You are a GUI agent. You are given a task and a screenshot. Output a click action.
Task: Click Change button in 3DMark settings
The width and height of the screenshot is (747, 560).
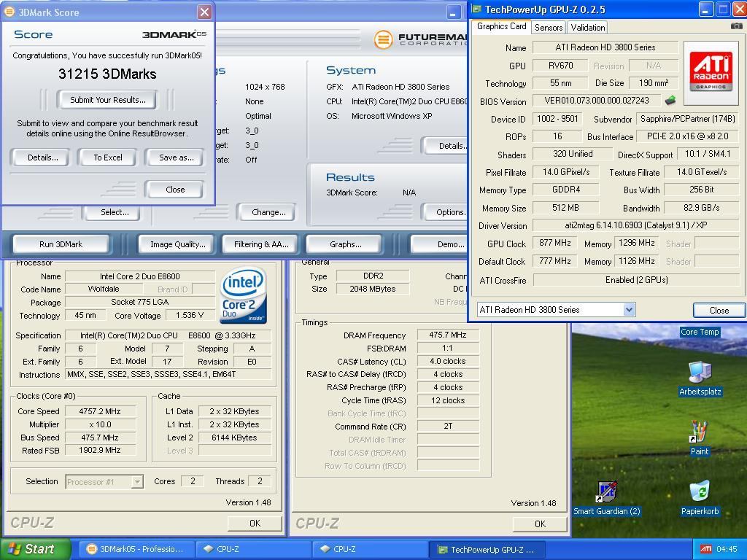point(268,212)
